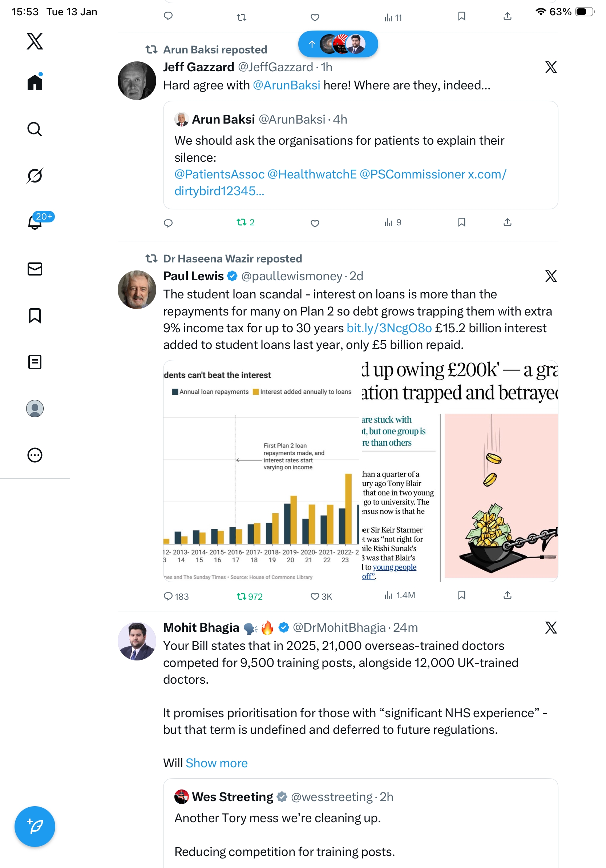
Task: Open Profile tab in sidebar
Action: [x=35, y=408]
